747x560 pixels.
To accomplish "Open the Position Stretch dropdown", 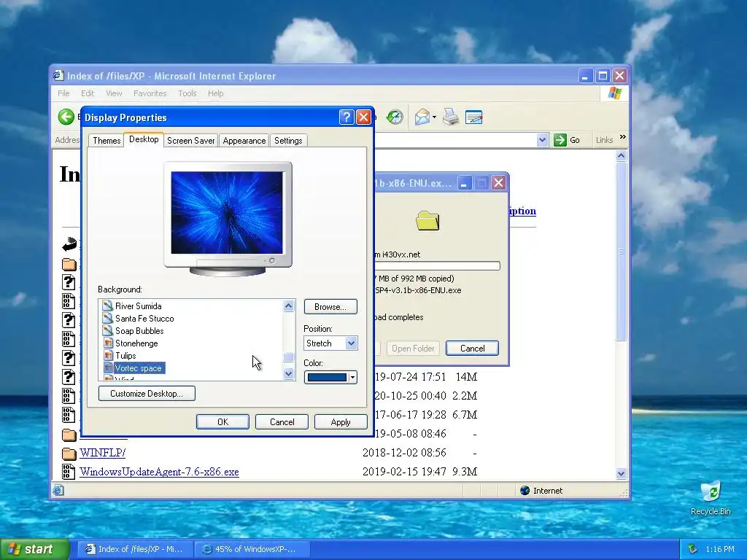I will [351, 343].
